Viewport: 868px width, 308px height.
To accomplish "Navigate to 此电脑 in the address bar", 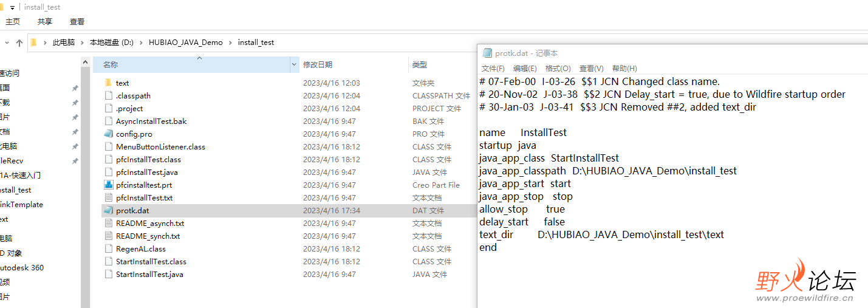I will click(x=64, y=43).
